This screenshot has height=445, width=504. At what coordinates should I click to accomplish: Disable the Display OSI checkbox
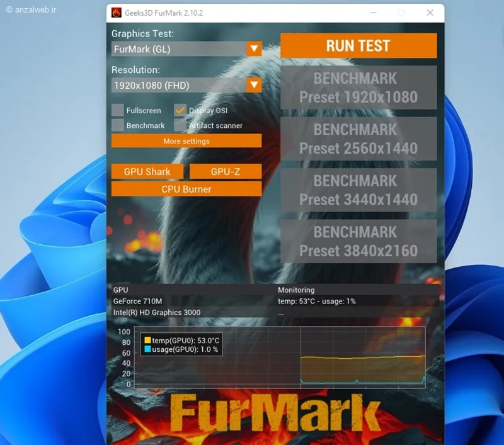point(180,110)
